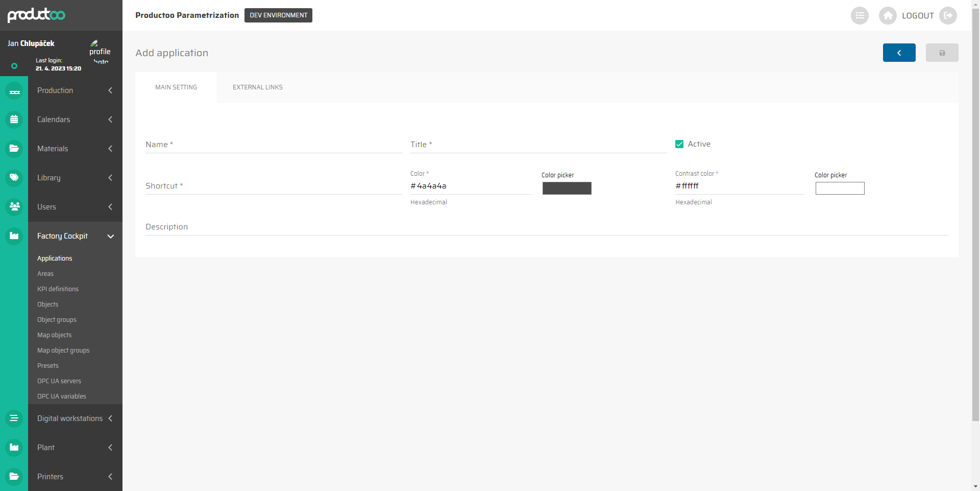980x491 pixels.
Task: Open the Contrast color picker swatch
Action: (x=840, y=189)
